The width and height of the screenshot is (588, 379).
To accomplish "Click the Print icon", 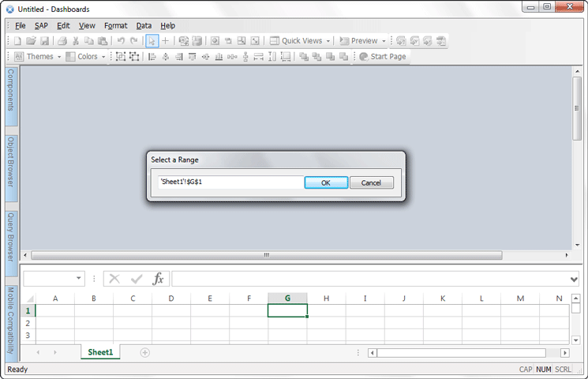I will [x=62, y=41].
